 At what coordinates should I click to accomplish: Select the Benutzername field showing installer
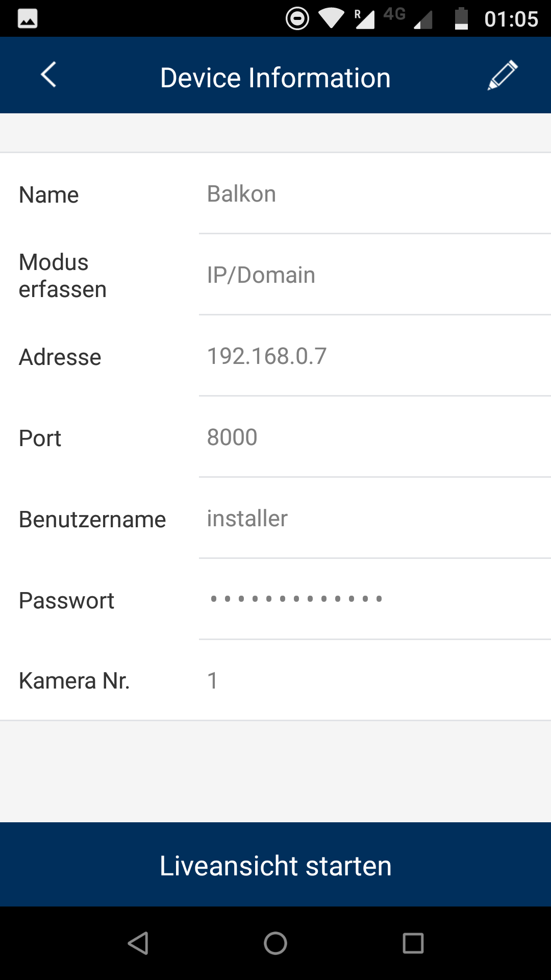374,519
